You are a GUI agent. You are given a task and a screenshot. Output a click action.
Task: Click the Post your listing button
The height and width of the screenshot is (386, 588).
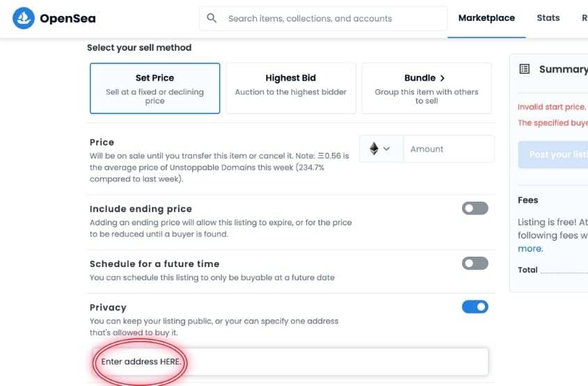[x=553, y=154]
